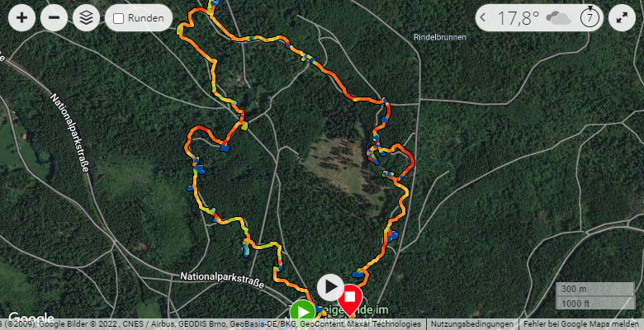Click the wind speed 7 indicator
The image size is (644, 330).
[x=590, y=17]
